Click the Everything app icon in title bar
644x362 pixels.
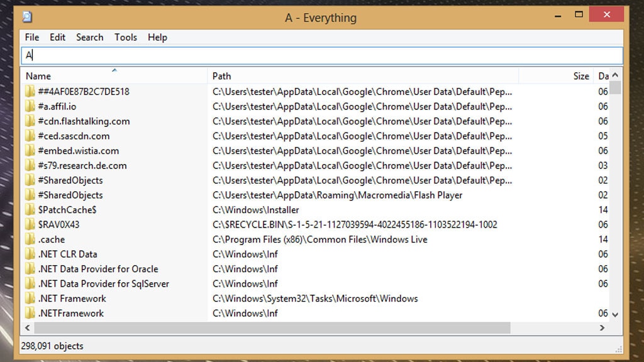27,18
